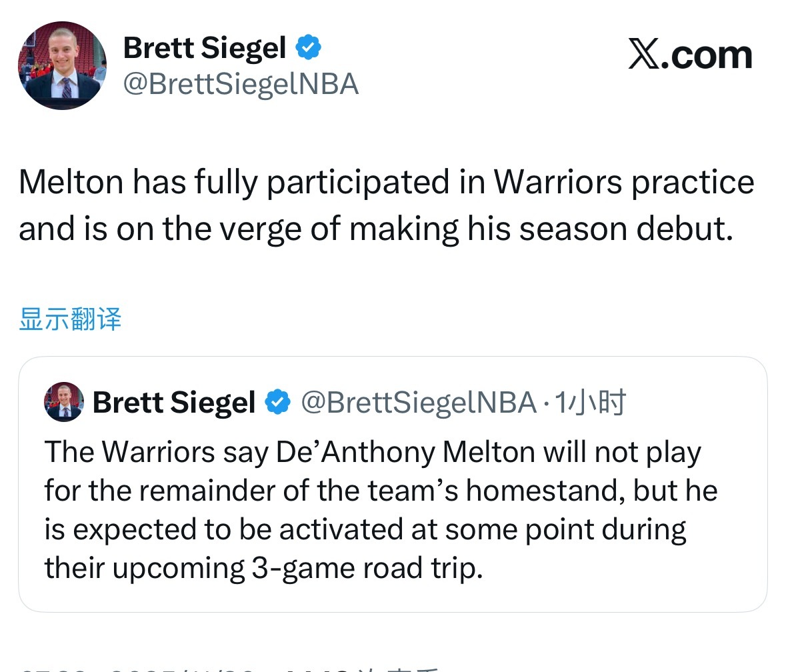Click the main post text about Warriors practice
The image size is (786, 672).
385,205
